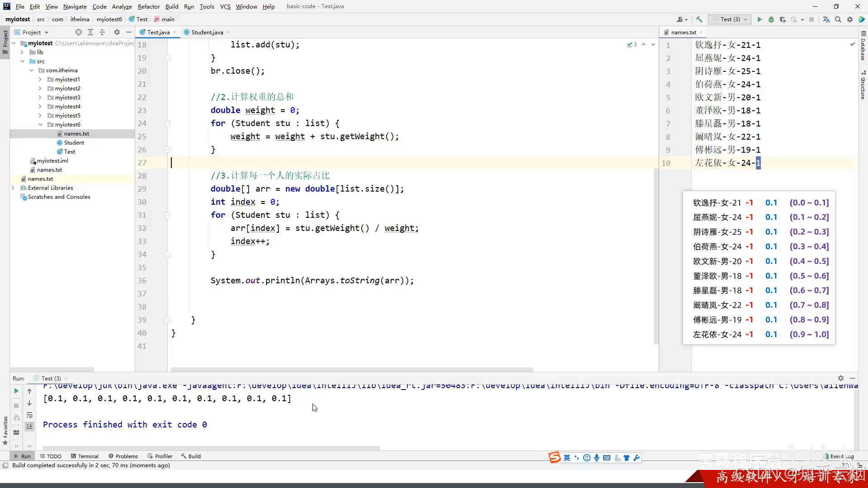This screenshot has height=488, width=868.
Task: Click the Build project hammer icon
Action: (x=699, y=19)
